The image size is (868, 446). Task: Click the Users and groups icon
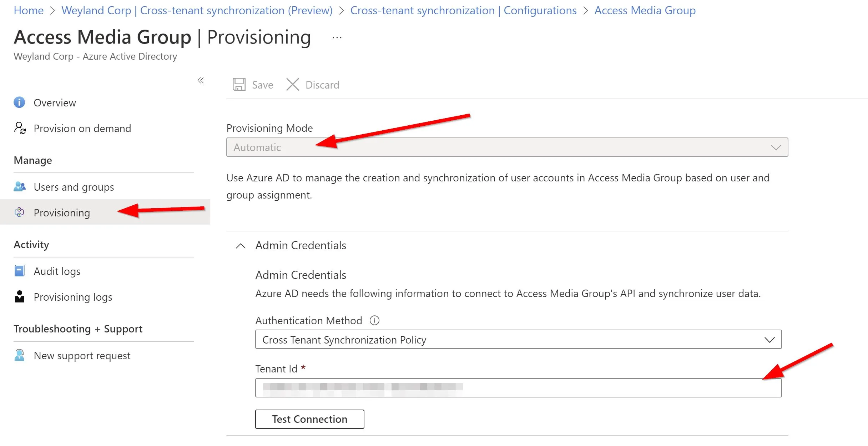[x=20, y=186]
